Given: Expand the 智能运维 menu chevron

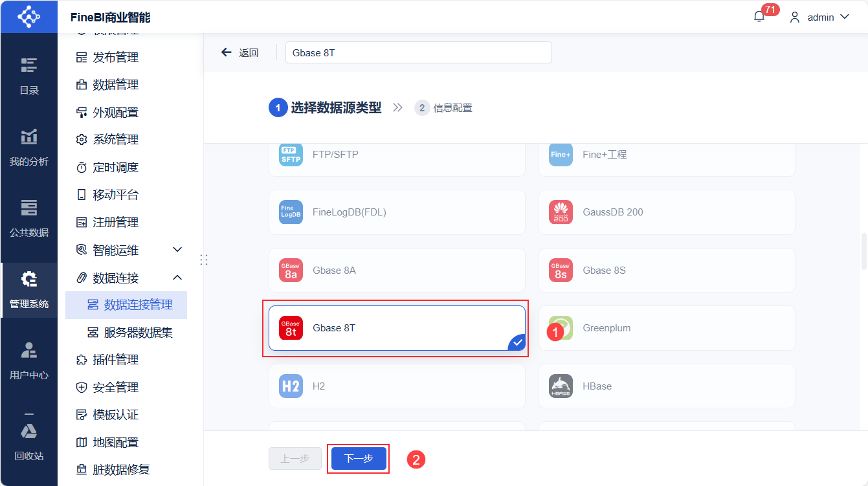Looking at the screenshot, I should [x=177, y=250].
